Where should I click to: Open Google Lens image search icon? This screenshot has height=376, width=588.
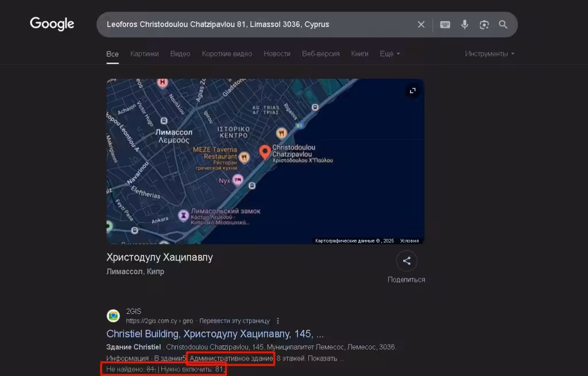point(484,24)
